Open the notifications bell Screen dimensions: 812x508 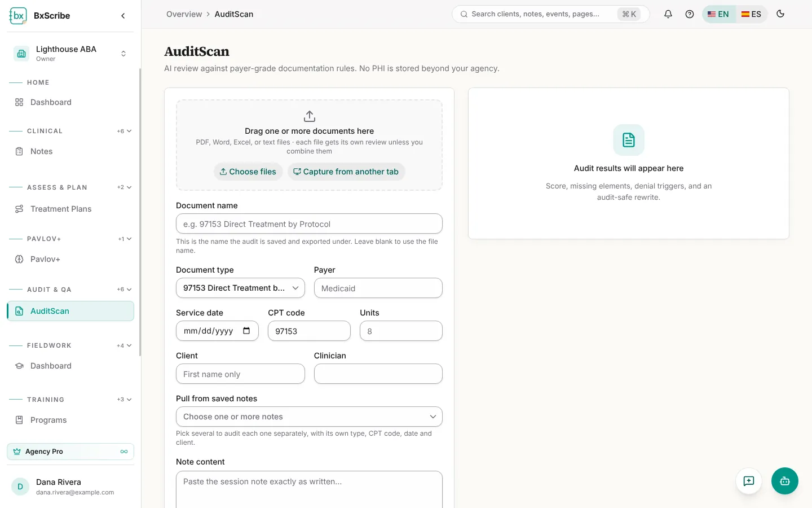[668, 14]
